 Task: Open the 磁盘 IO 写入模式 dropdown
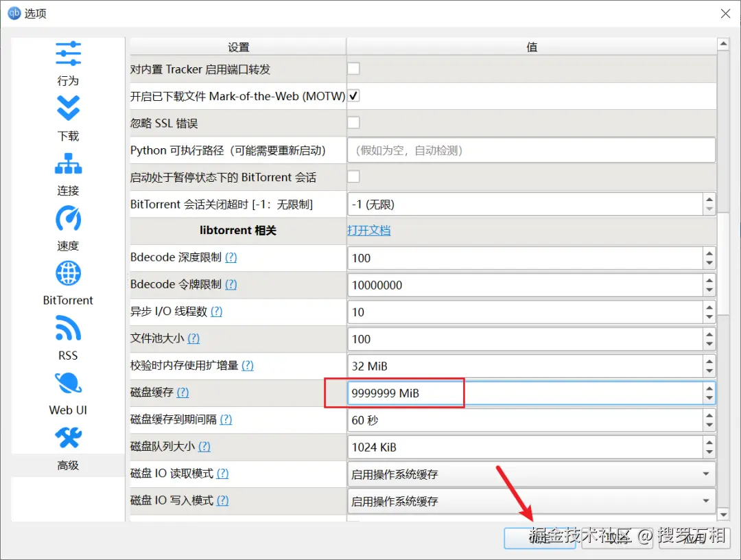coord(531,501)
